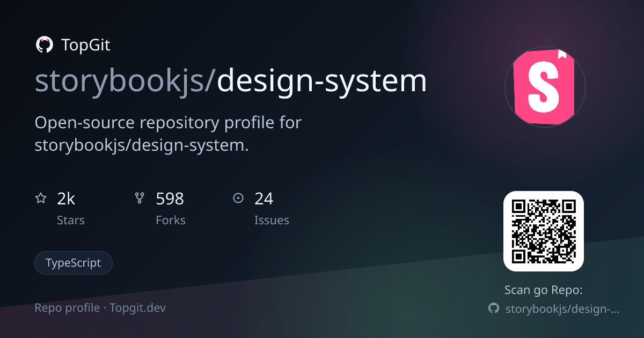Click the '24' issues count
The height and width of the screenshot is (338, 644).
tap(264, 199)
